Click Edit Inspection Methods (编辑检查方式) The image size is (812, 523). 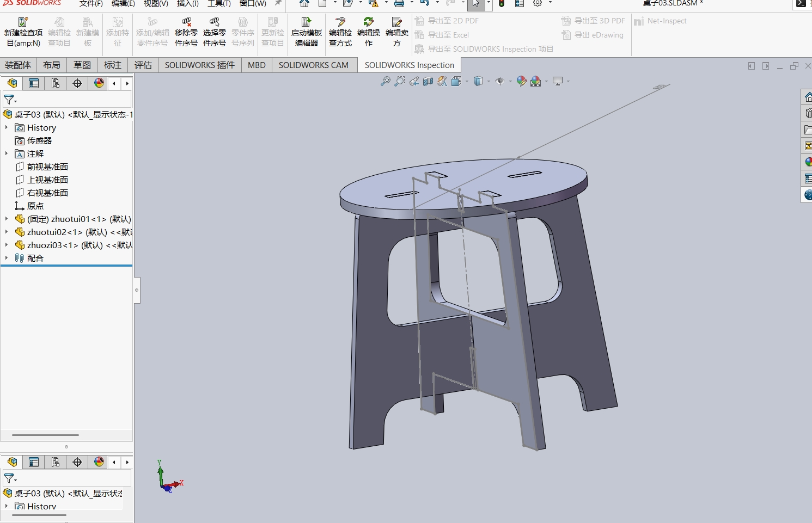(x=340, y=32)
